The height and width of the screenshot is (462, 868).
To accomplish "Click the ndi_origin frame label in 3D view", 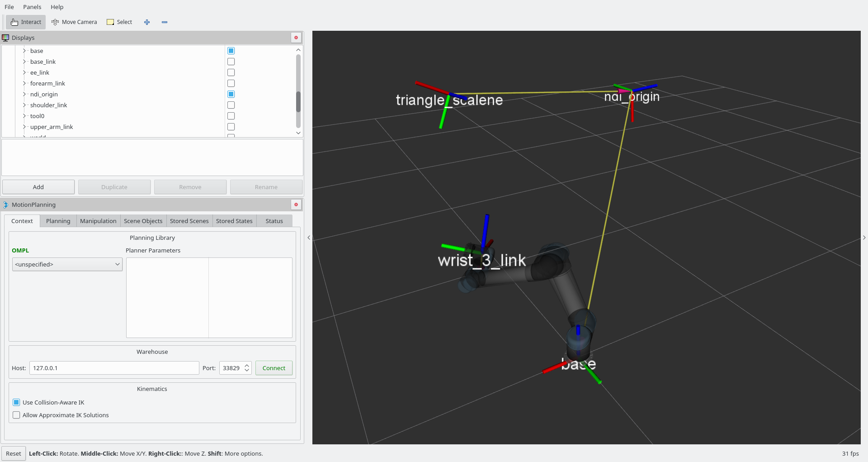I will click(x=632, y=96).
